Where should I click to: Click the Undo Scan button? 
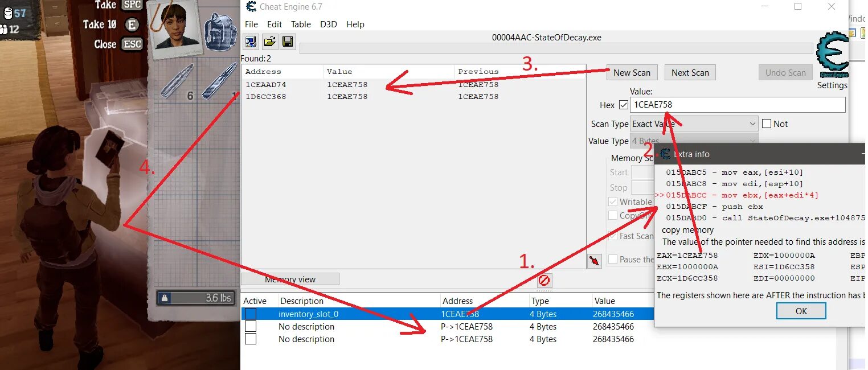785,72
